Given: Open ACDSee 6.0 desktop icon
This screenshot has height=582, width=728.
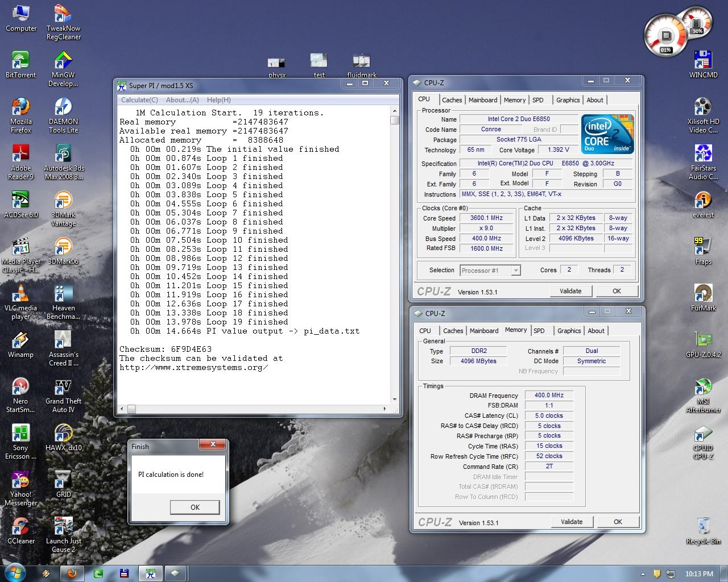Looking at the screenshot, I should [21, 205].
